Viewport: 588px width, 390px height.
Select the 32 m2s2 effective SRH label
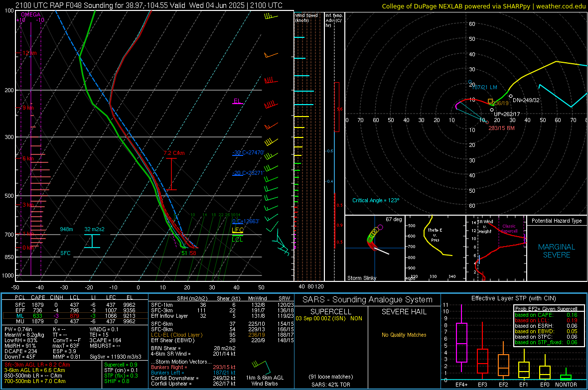click(x=95, y=229)
